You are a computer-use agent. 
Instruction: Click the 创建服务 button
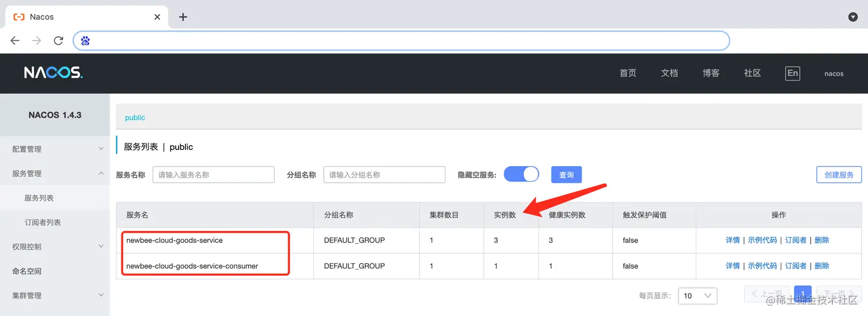coord(839,175)
